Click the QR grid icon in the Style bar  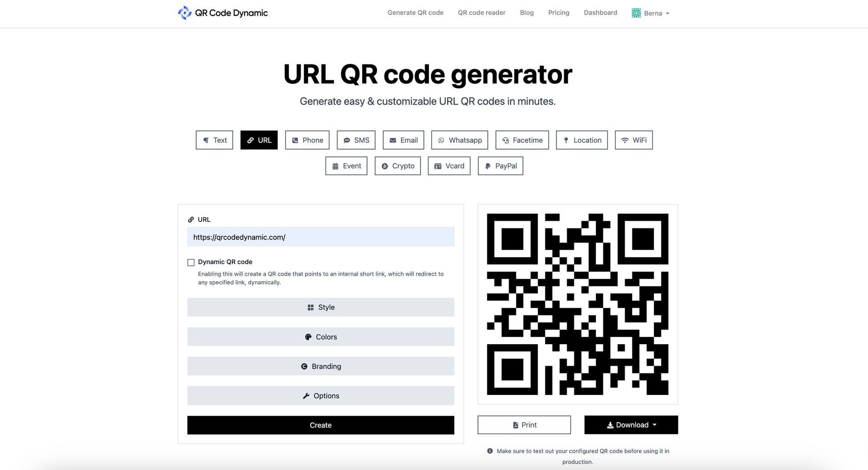tap(311, 307)
